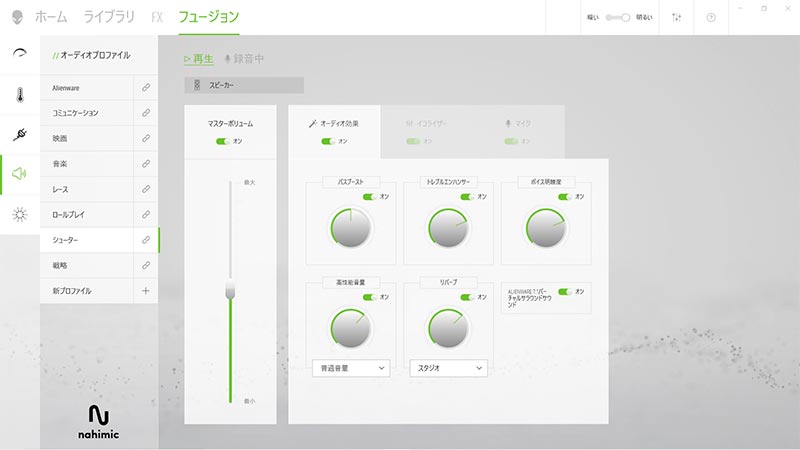
Task: Add new profile with plus icon
Action: (x=146, y=291)
